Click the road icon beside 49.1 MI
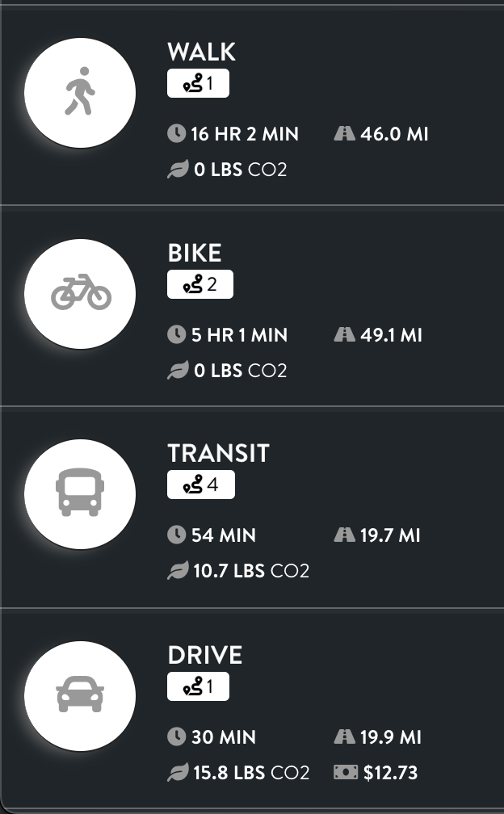This screenshot has width=504, height=814. (x=344, y=334)
